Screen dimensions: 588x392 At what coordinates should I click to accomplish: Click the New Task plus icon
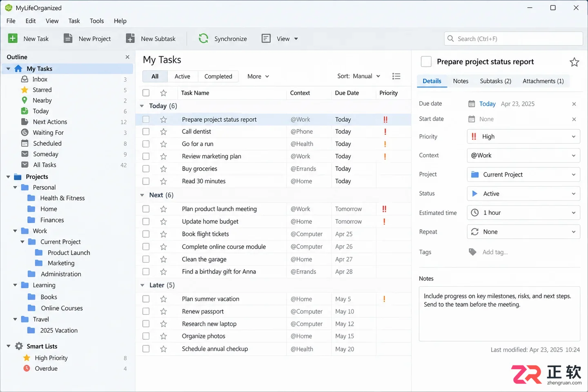[13, 38]
